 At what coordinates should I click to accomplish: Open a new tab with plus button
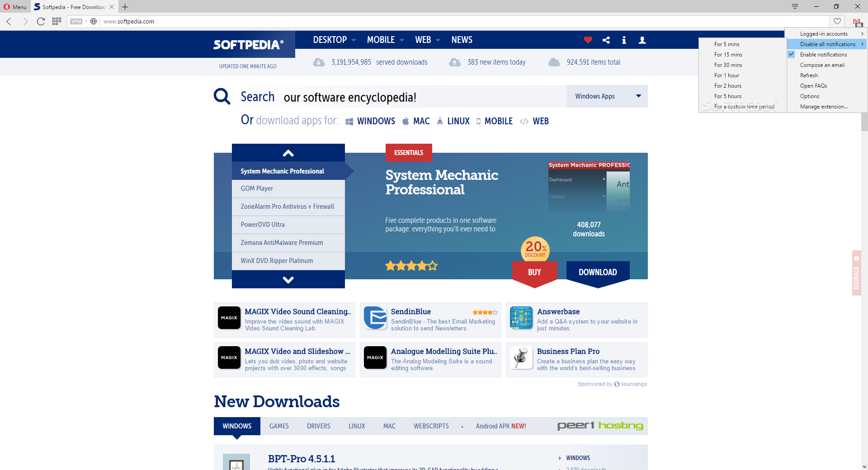coord(125,7)
